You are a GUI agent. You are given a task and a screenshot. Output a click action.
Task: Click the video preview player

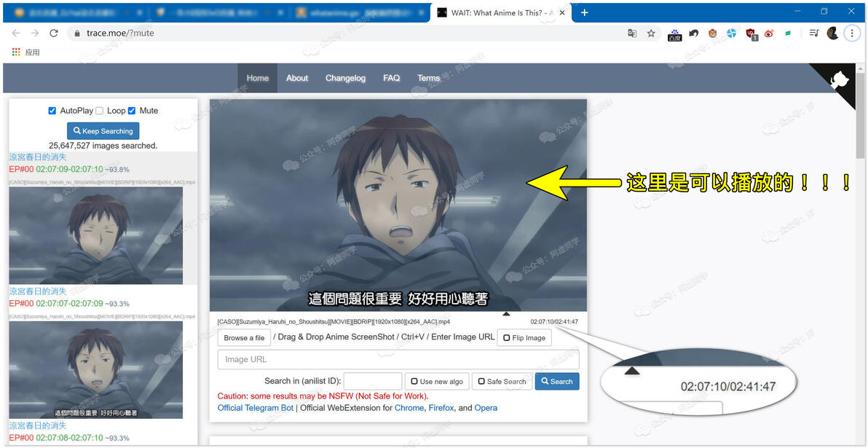(x=398, y=205)
